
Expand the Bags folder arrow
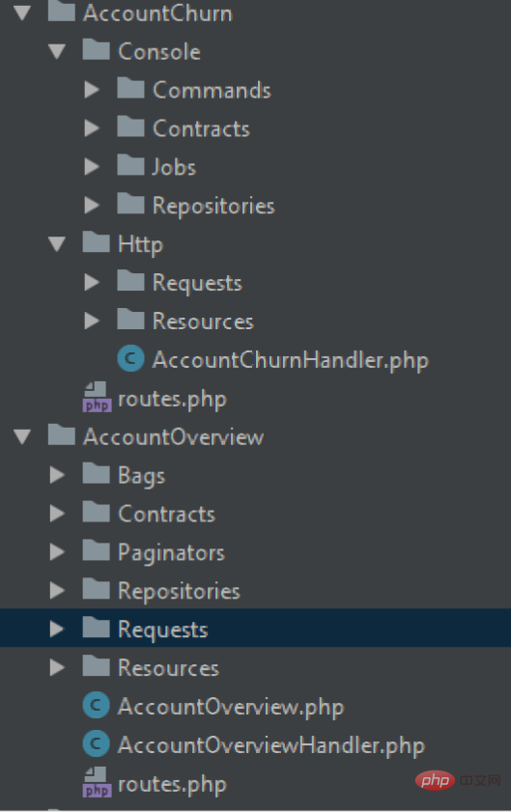57,475
